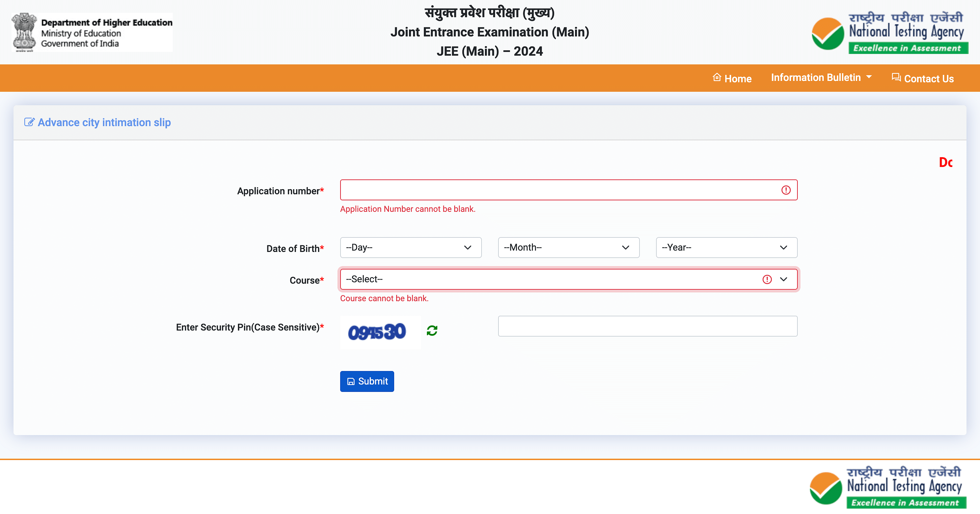Screen dimensions: 980x514
Task: Click the Application Number input field
Action: click(568, 190)
